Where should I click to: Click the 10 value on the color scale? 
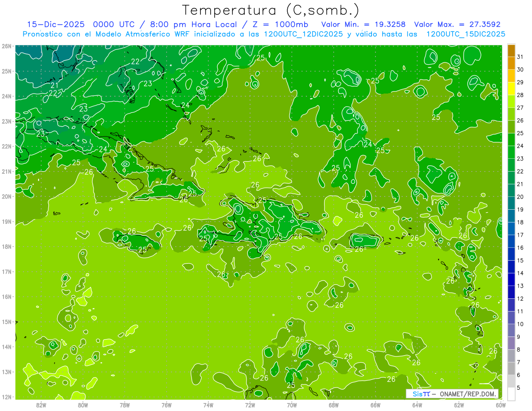(x=520, y=324)
